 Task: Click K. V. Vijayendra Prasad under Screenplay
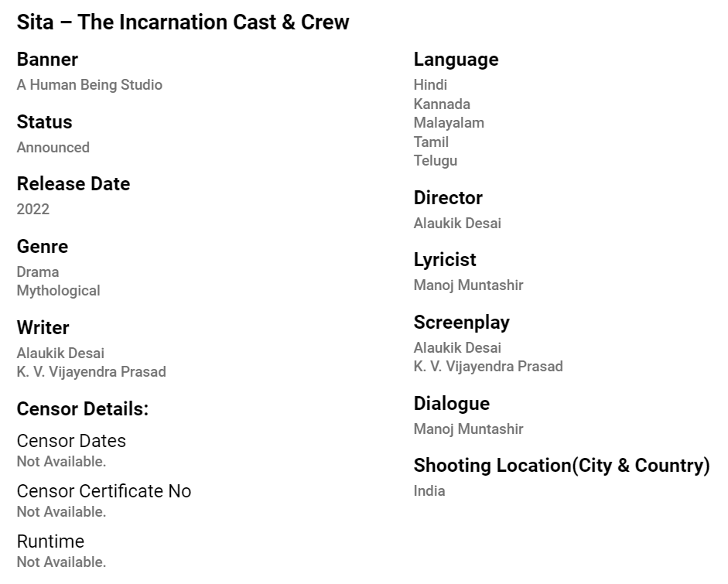488,366
